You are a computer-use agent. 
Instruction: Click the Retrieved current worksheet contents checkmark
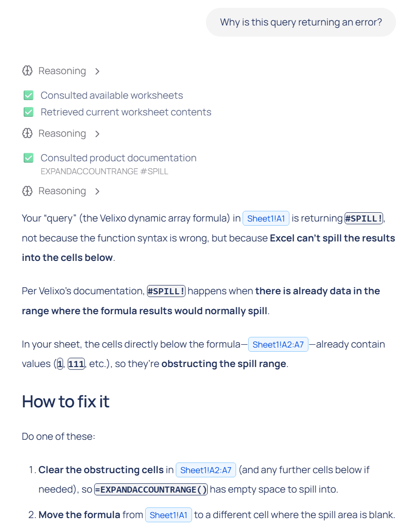28,112
